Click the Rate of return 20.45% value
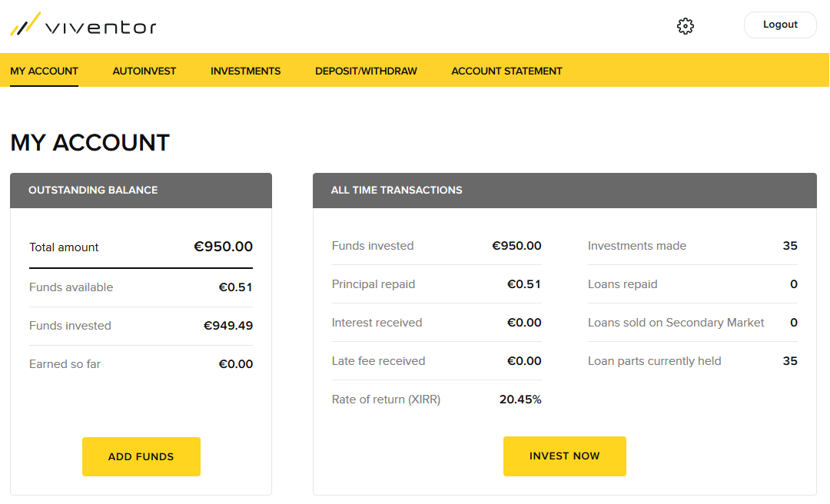This screenshot has width=830, height=504. click(520, 400)
